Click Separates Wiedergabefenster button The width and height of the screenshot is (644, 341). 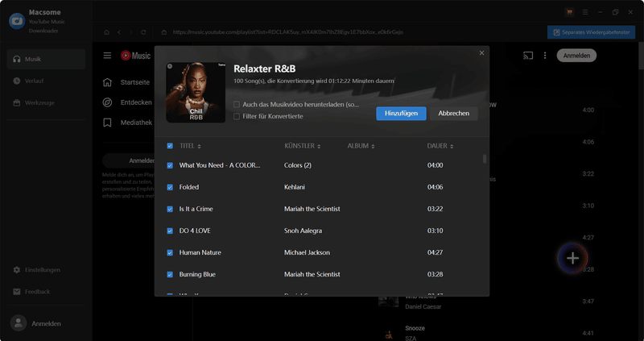(x=591, y=32)
